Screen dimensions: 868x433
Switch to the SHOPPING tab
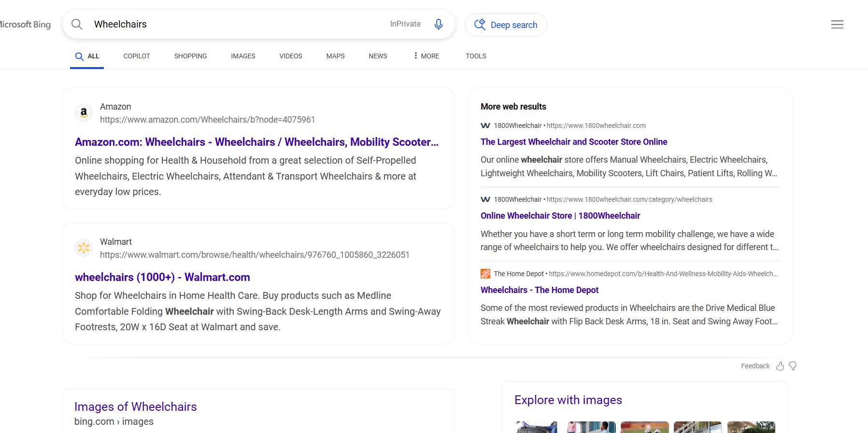[x=190, y=56]
